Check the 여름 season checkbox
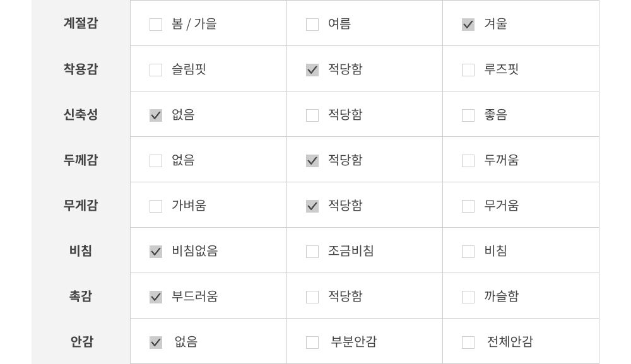The width and height of the screenshot is (631, 364). click(312, 25)
